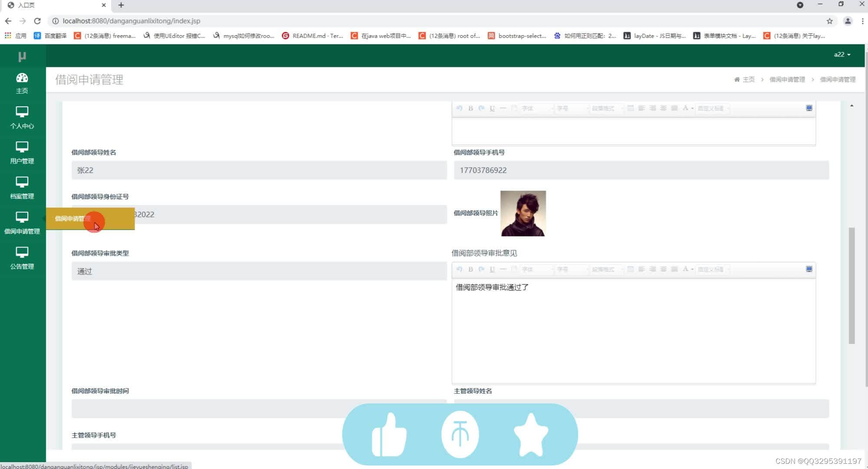Click the form panel's inner scrollbar thumb

click(x=852, y=285)
